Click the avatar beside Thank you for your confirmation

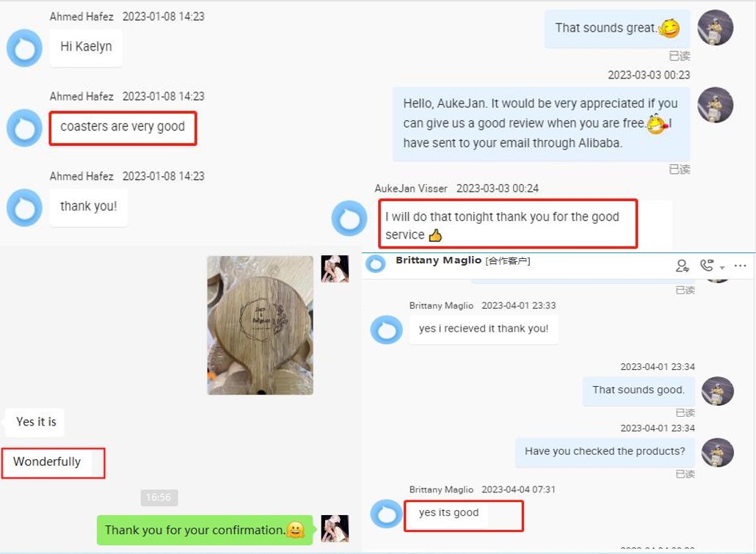(x=335, y=529)
